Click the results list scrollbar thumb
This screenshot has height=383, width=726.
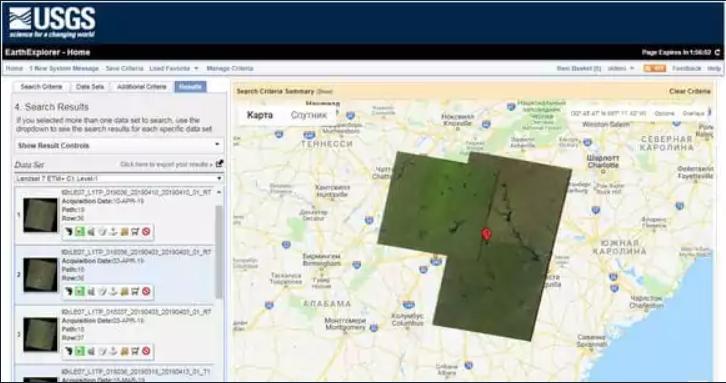(219, 251)
